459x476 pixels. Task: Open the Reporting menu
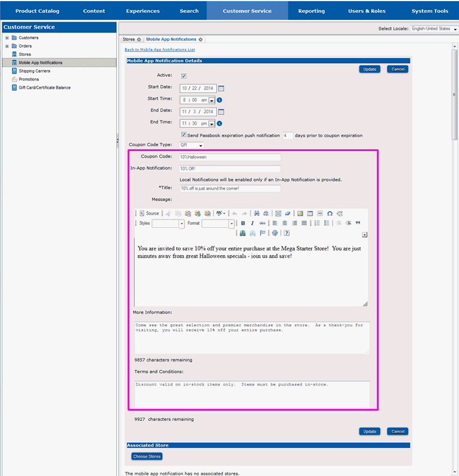click(311, 11)
